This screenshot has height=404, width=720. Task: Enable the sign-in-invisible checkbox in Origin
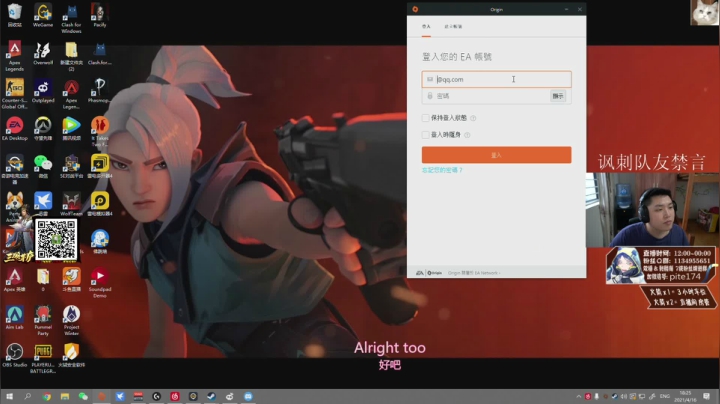[x=425, y=135]
